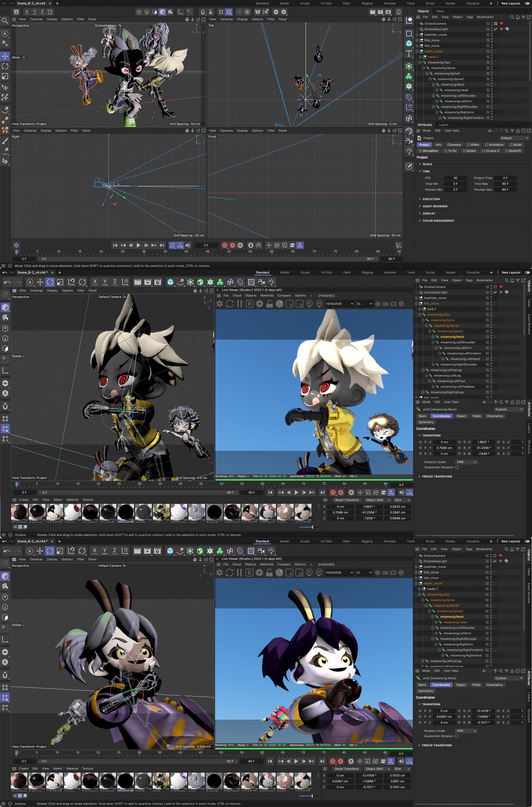532x807 pixels.
Task: Maximize the Front viewport with its toggle icon
Action: coord(400,130)
